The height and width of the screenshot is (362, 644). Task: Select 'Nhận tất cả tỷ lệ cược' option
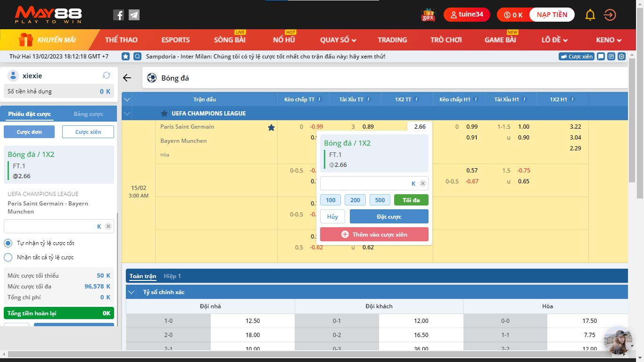coord(8,257)
